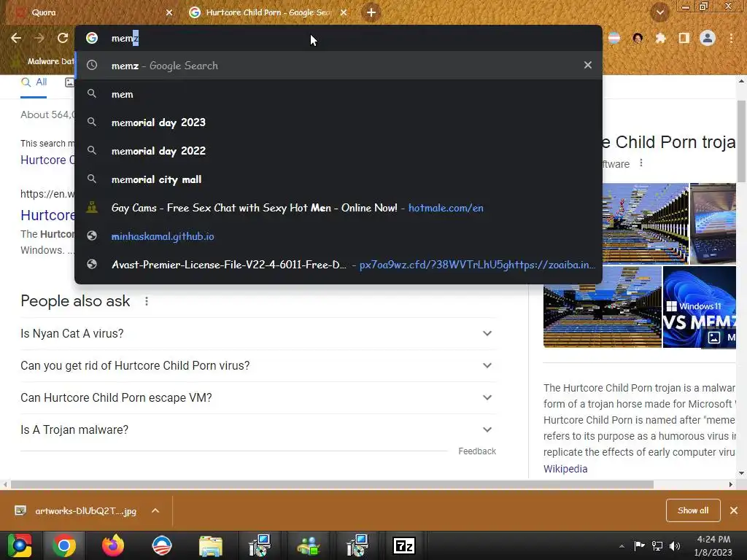
Task: Open the File Explorer folder icon
Action: pyautogui.click(x=211, y=545)
